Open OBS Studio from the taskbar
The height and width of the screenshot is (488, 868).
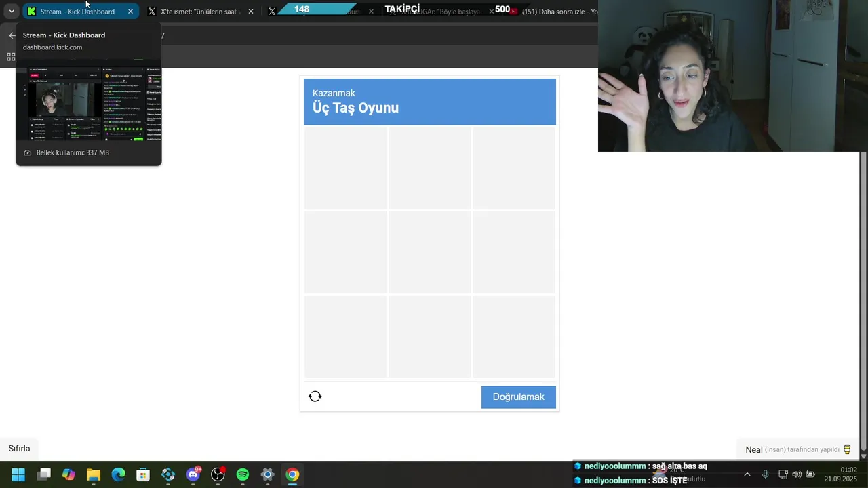[218, 474]
